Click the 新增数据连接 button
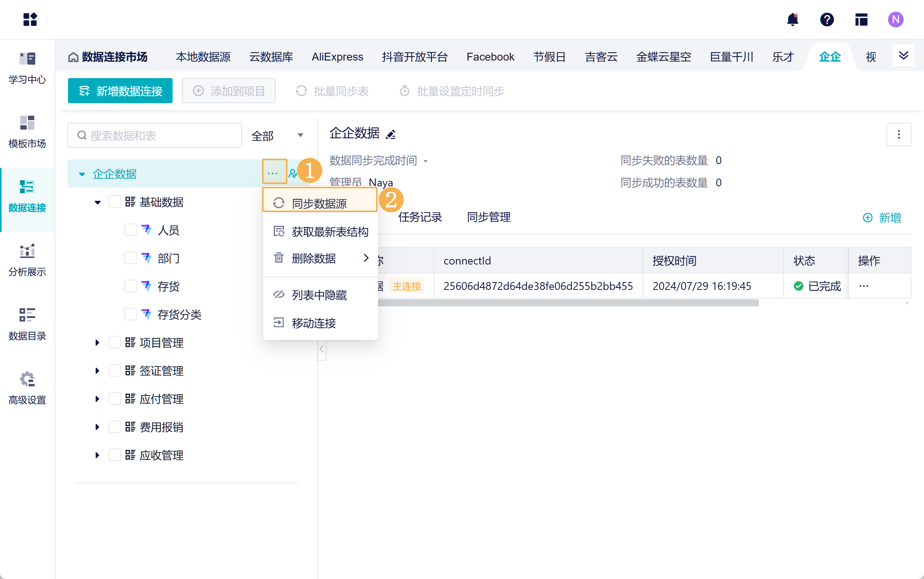 tap(120, 91)
